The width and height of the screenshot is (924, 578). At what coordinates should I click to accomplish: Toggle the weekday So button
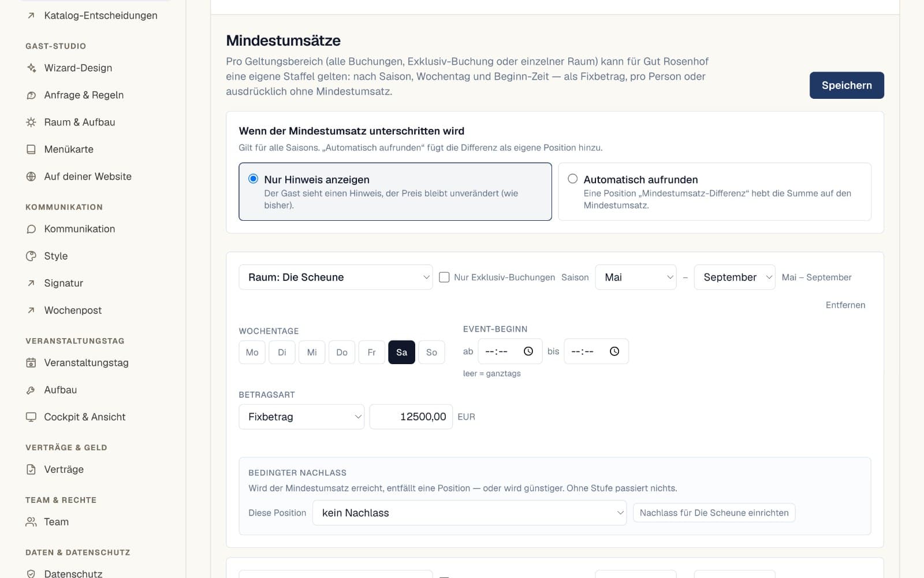(x=431, y=352)
